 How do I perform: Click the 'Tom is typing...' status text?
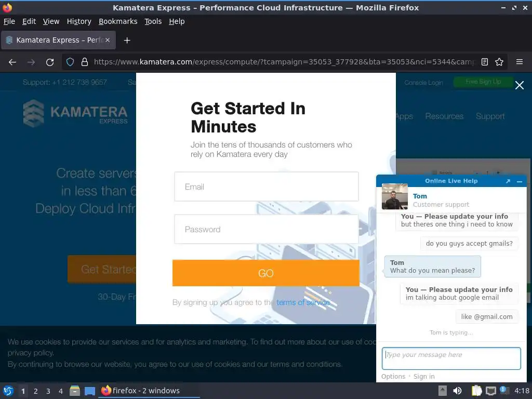point(451,332)
